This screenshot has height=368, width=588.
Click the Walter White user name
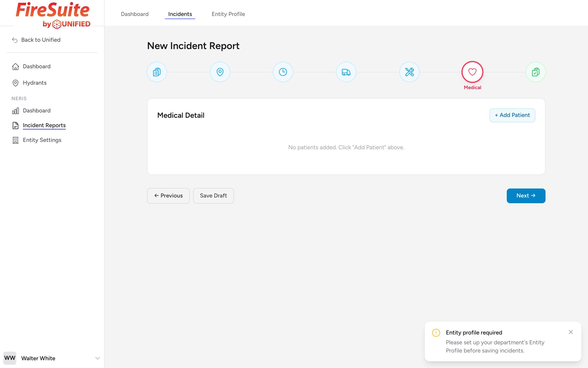[x=38, y=358]
